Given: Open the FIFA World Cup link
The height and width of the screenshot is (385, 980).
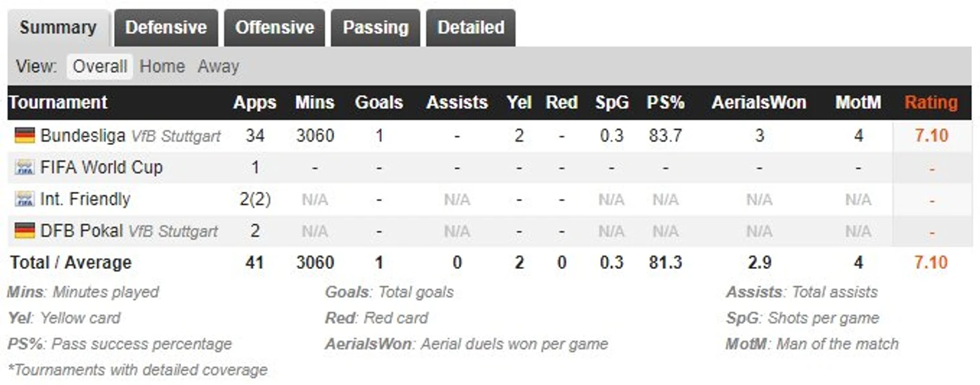Looking at the screenshot, I should click(x=101, y=167).
